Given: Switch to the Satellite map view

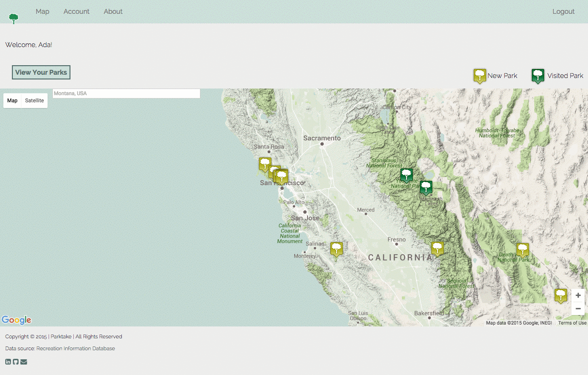Looking at the screenshot, I should pos(35,100).
